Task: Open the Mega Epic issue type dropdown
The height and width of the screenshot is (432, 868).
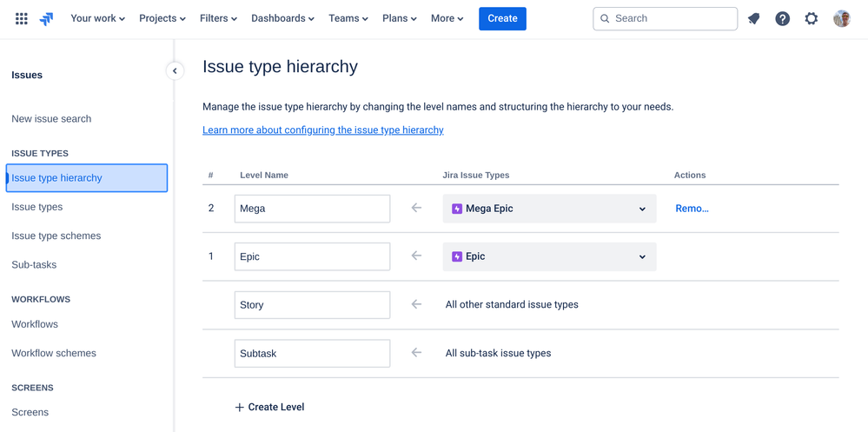Action: pos(549,209)
